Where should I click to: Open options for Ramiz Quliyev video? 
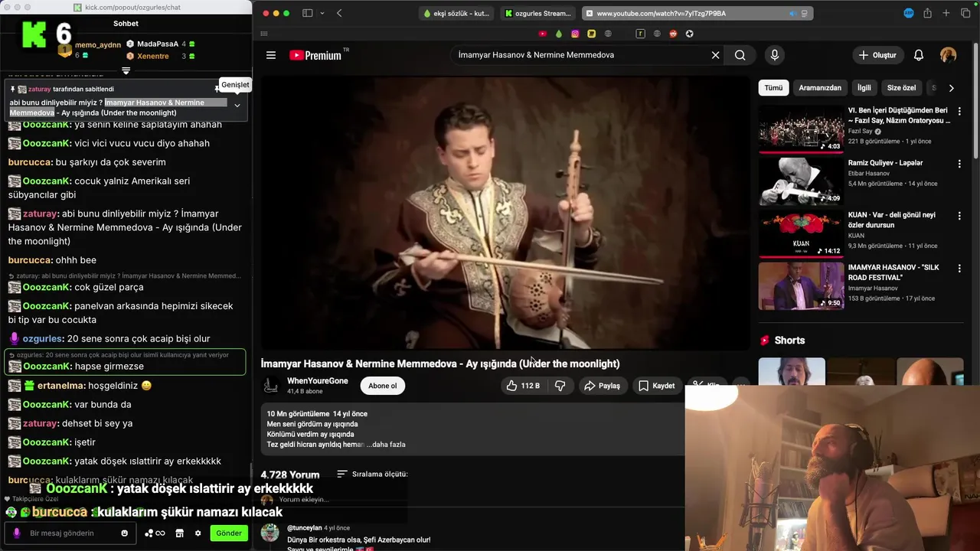point(959,164)
